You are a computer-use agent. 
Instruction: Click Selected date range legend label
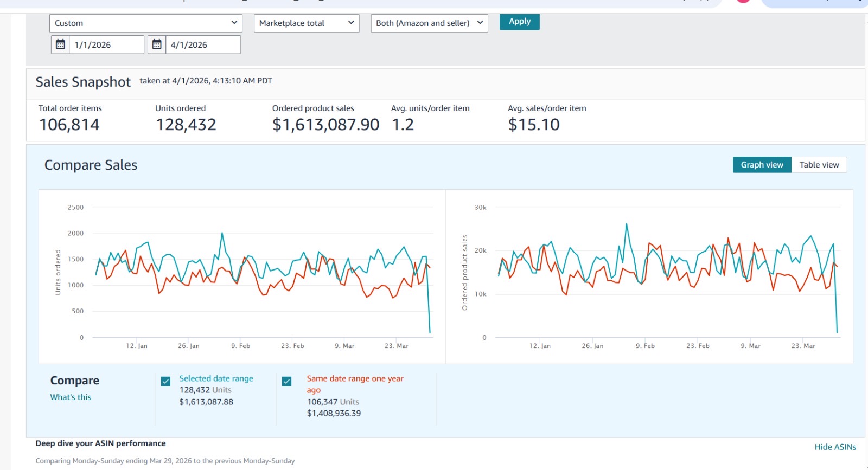click(x=216, y=378)
